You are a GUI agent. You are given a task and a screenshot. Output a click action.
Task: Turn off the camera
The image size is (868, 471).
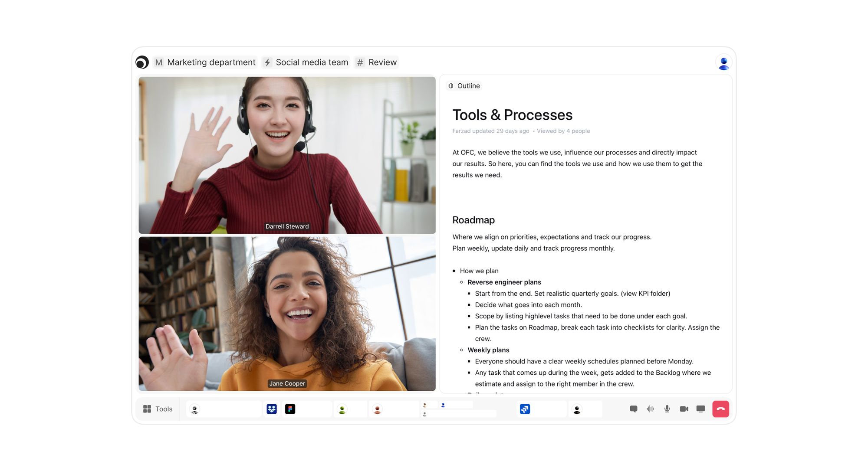pyautogui.click(x=684, y=409)
